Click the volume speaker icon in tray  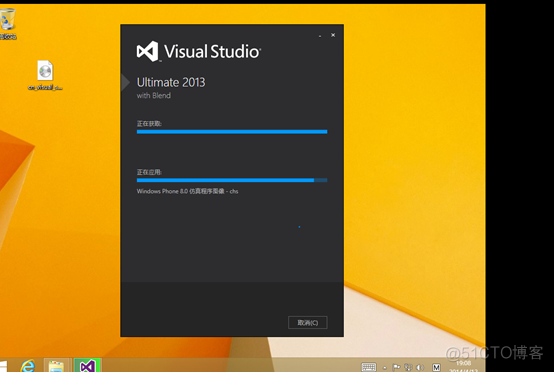(x=420, y=367)
